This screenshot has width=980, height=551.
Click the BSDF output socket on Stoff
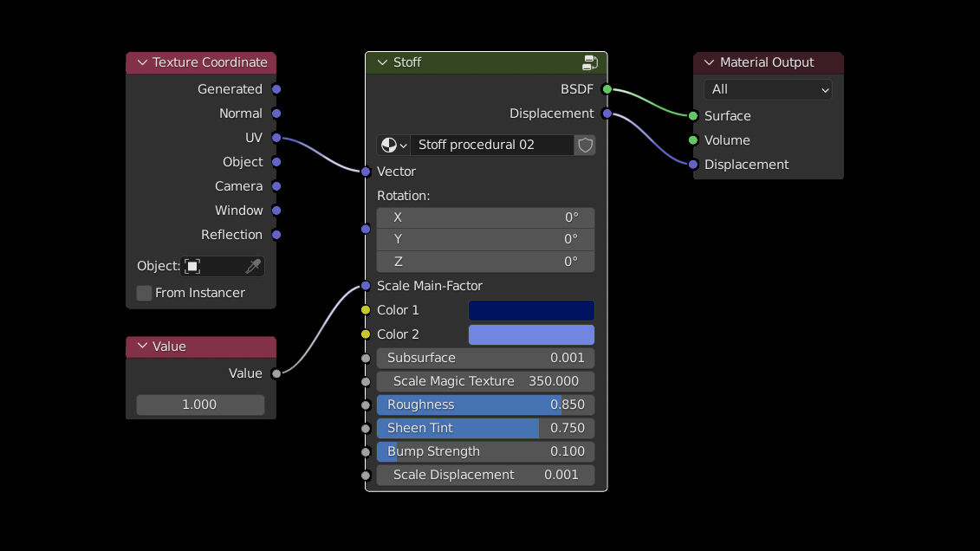607,89
